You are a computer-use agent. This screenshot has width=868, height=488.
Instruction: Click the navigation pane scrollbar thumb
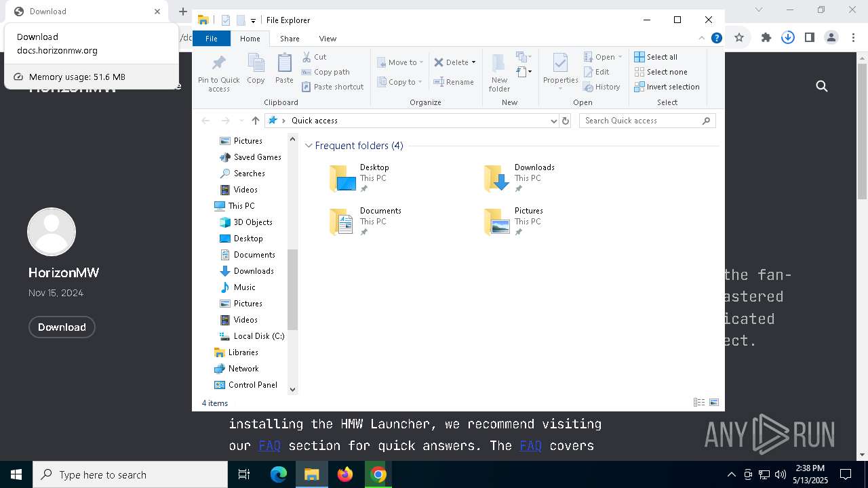(293, 289)
